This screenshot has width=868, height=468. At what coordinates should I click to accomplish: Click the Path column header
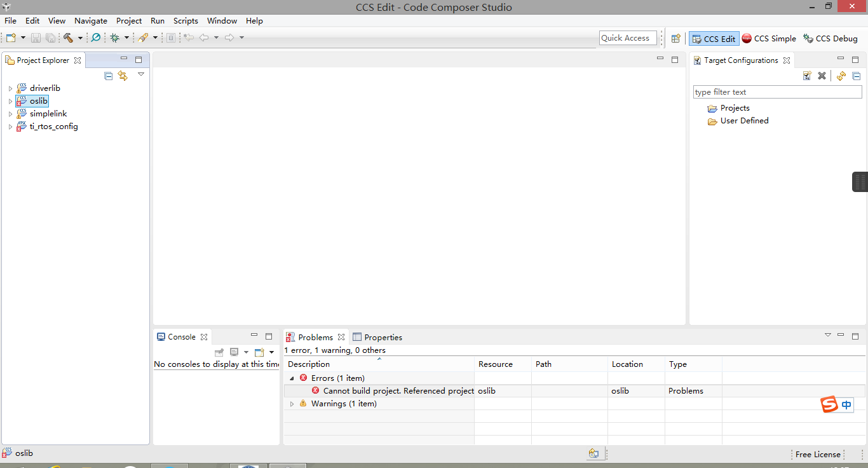(x=570, y=364)
